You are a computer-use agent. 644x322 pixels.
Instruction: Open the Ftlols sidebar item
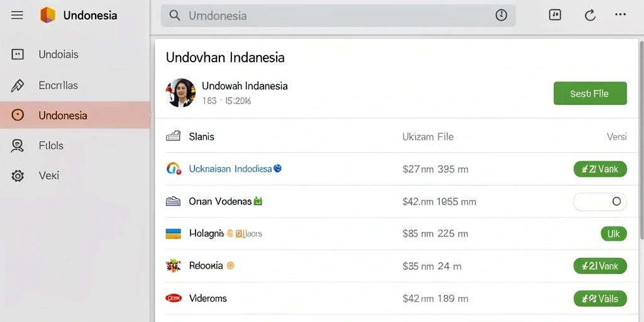click(75, 146)
